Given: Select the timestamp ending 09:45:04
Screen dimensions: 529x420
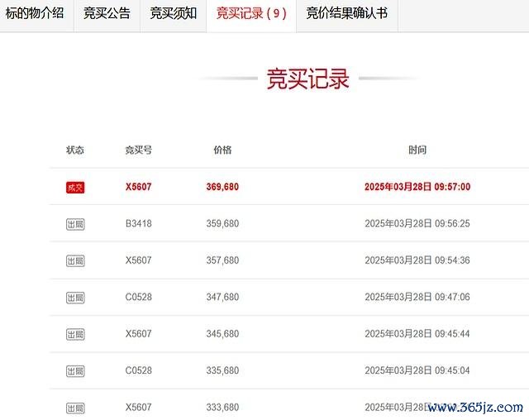Looking at the screenshot, I should pyautogui.click(x=417, y=370).
